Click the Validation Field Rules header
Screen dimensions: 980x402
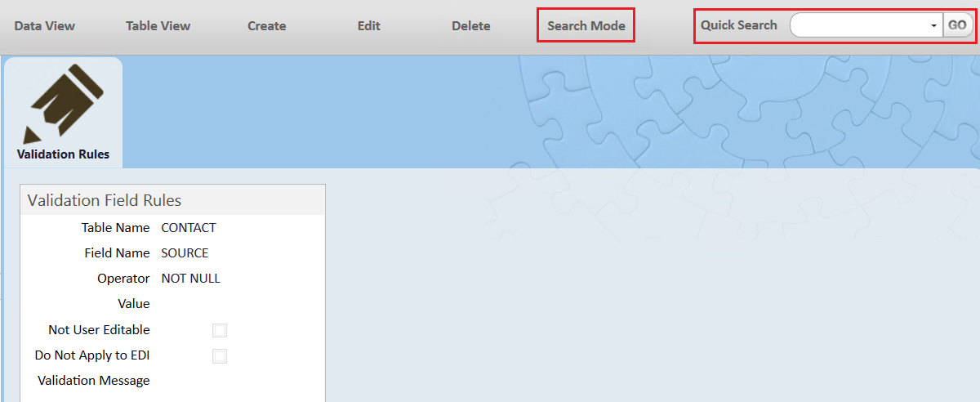click(172, 200)
